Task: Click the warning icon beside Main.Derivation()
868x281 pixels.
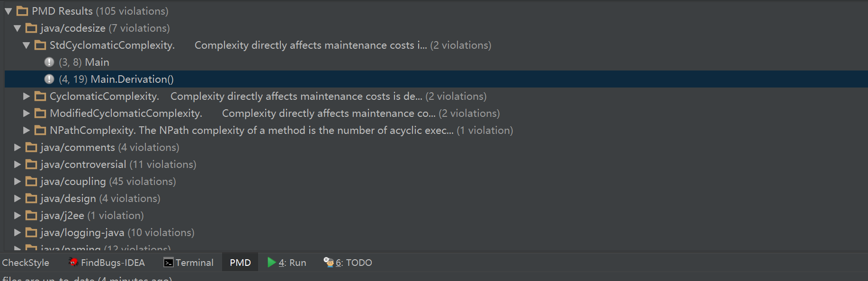Action: coord(49,79)
